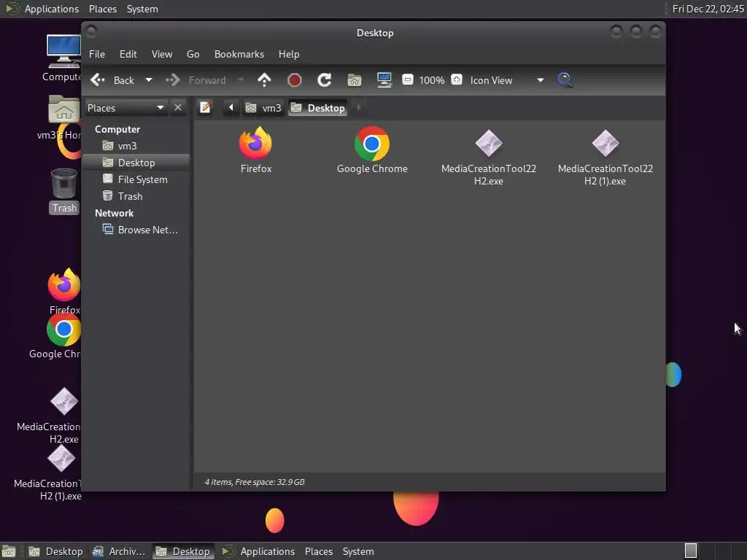The height and width of the screenshot is (560, 747).
Task: Click the 100% zoom level label
Action: pyautogui.click(x=432, y=80)
